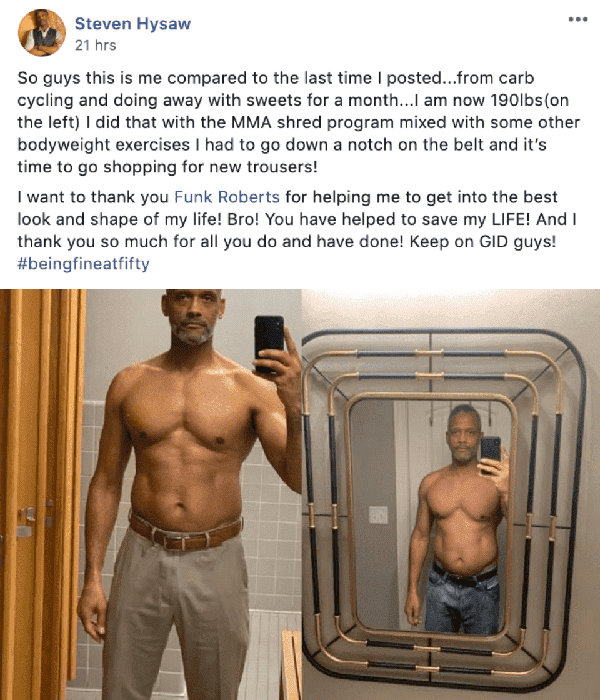This screenshot has width=600, height=700.
Task: Click the orange curtain in the left photo
Action: [41, 491]
